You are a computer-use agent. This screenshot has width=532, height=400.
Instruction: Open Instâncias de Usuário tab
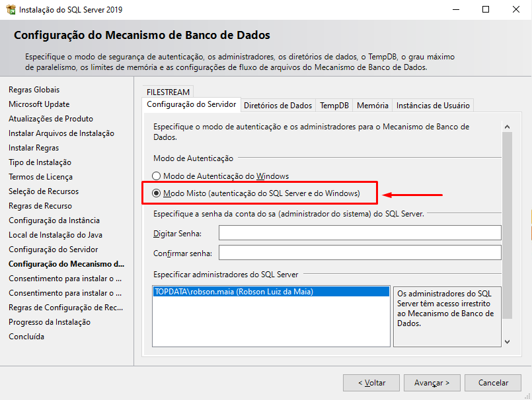coord(433,105)
